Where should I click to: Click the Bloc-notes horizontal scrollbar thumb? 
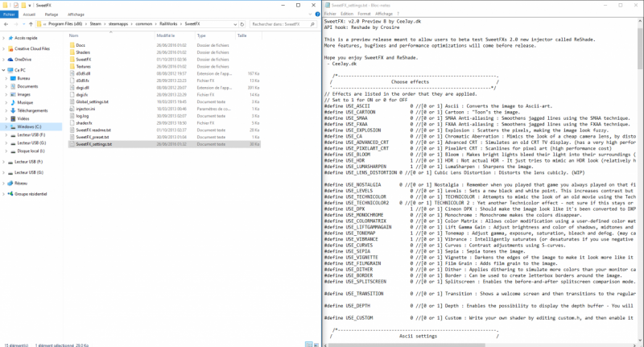coord(408,345)
